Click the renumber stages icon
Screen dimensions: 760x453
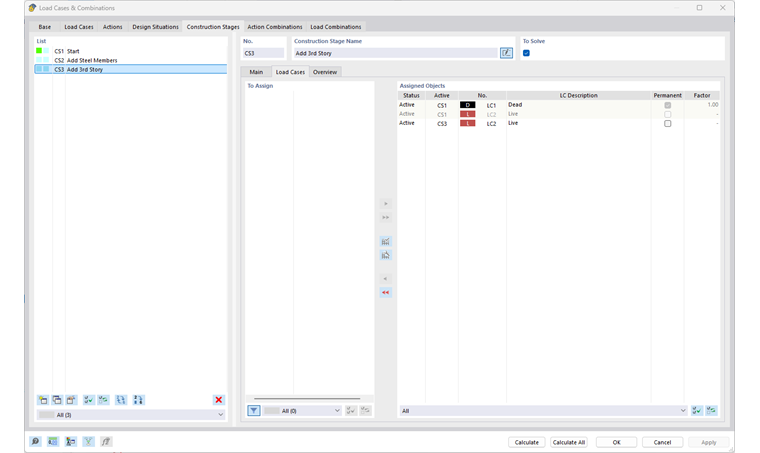pyautogui.click(x=121, y=400)
